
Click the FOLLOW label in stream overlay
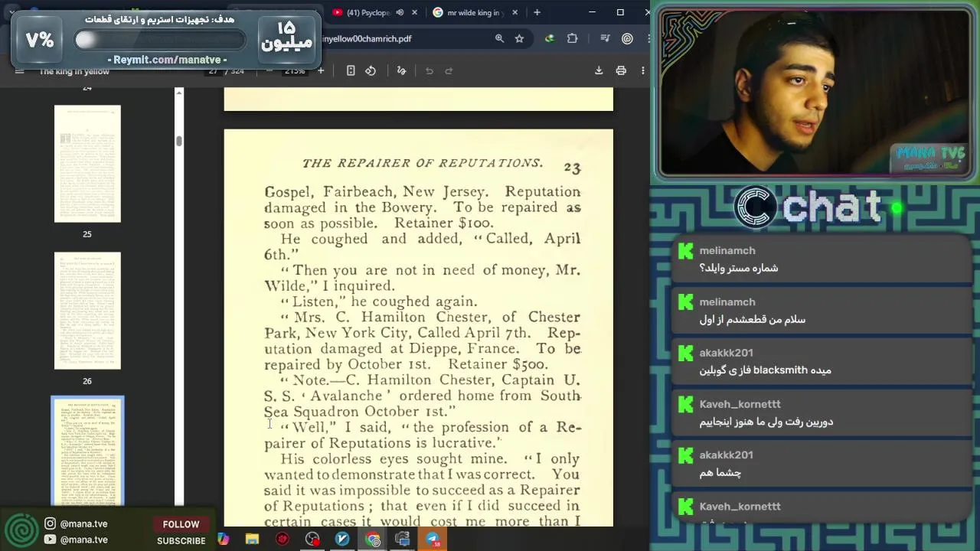(181, 524)
